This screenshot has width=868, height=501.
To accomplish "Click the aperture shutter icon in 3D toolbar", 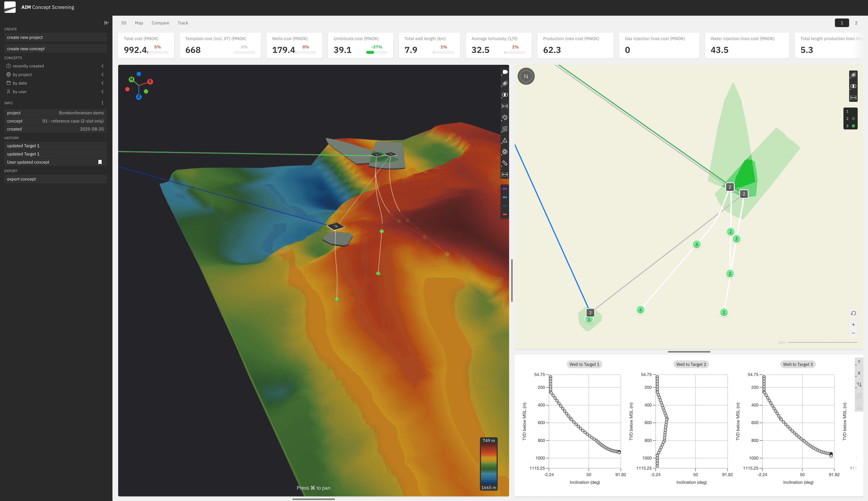I will point(504,152).
